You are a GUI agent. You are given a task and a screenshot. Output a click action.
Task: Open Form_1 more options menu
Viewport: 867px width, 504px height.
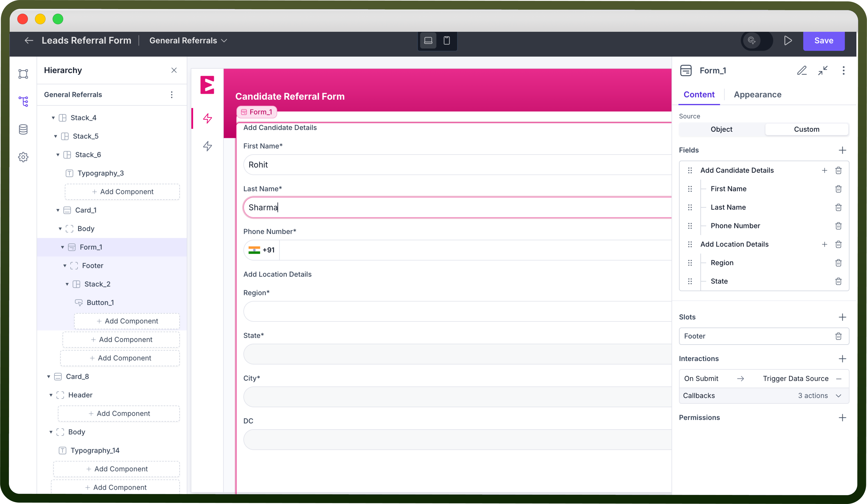(843, 71)
